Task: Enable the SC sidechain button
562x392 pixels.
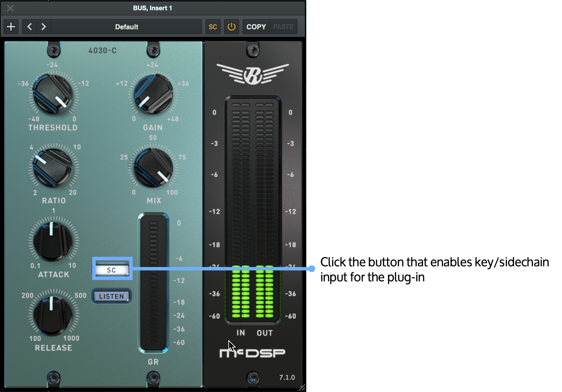Action: [x=112, y=269]
